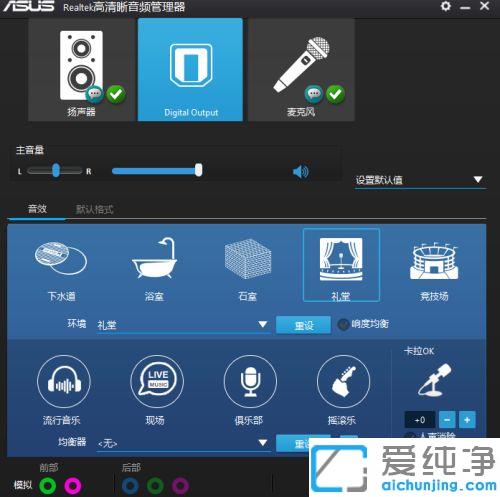Adjust the L/R balance slider handle
Viewport: 500px width, 497px height.
point(56,170)
